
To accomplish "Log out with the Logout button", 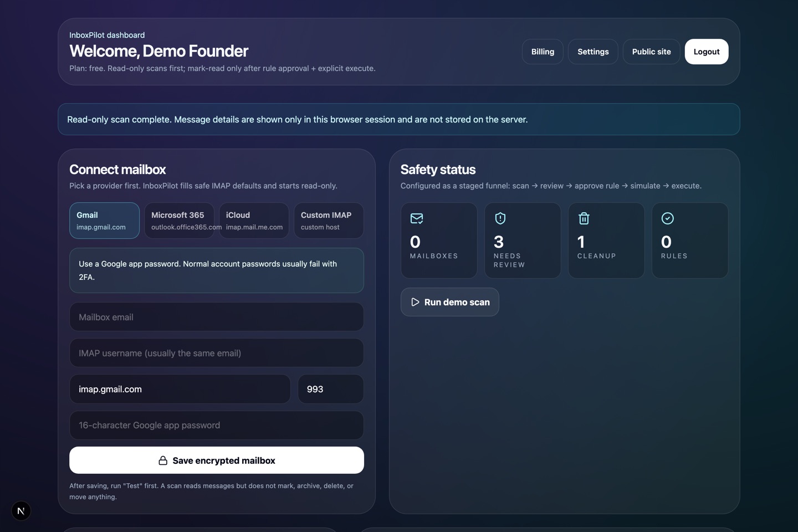I will click(x=707, y=52).
